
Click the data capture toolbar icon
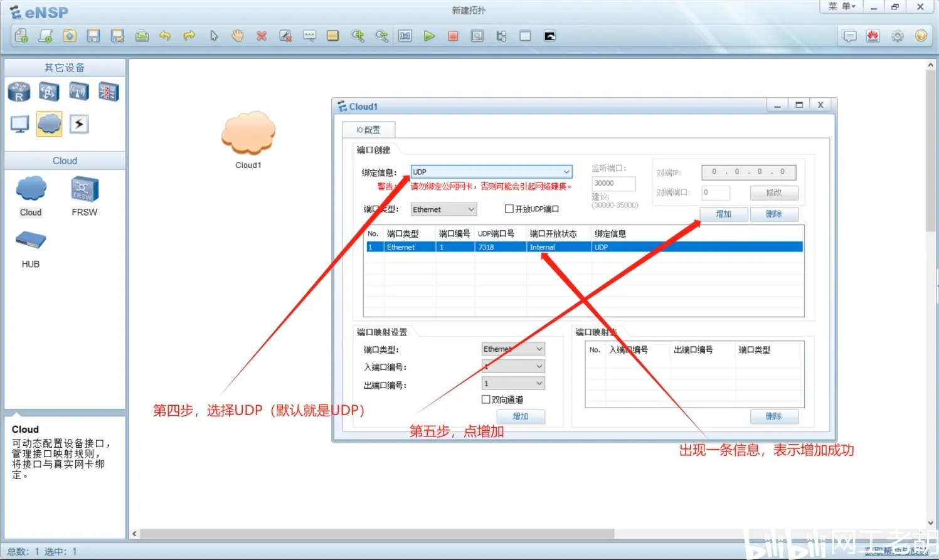(x=477, y=36)
